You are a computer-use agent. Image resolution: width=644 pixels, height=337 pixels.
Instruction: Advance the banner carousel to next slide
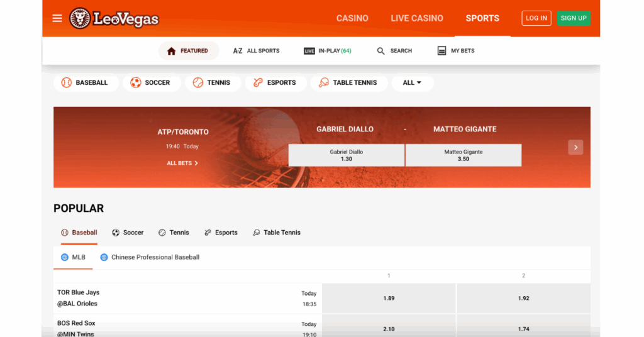coord(575,147)
